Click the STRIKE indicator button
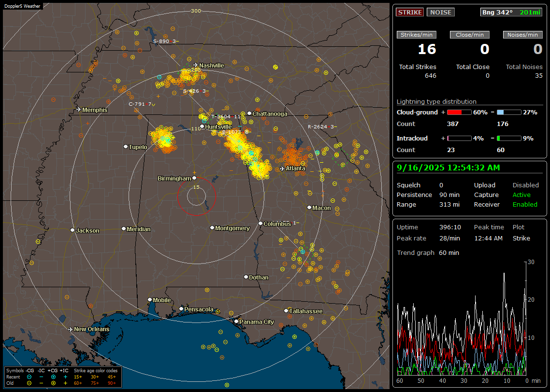This screenshot has height=392, width=550. tap(410, 12)
